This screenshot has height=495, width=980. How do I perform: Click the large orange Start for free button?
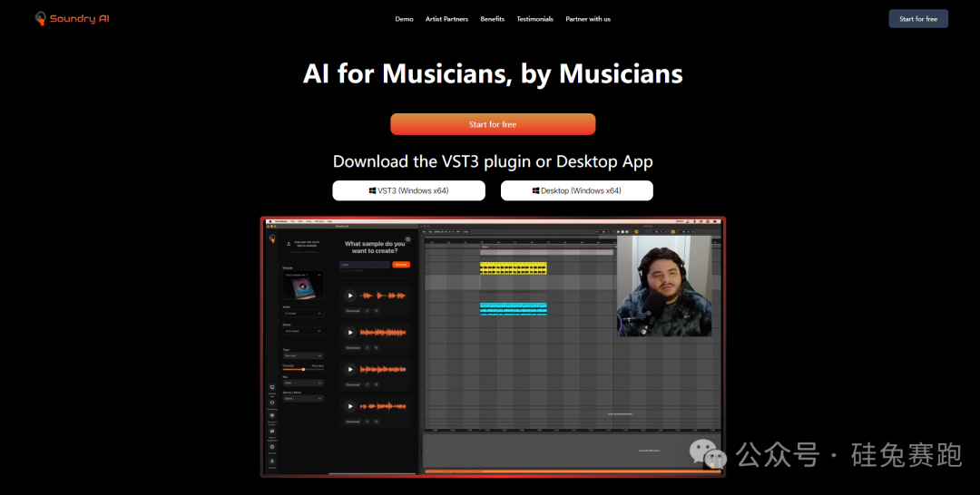pyautogui.click(x=493, y=124)
